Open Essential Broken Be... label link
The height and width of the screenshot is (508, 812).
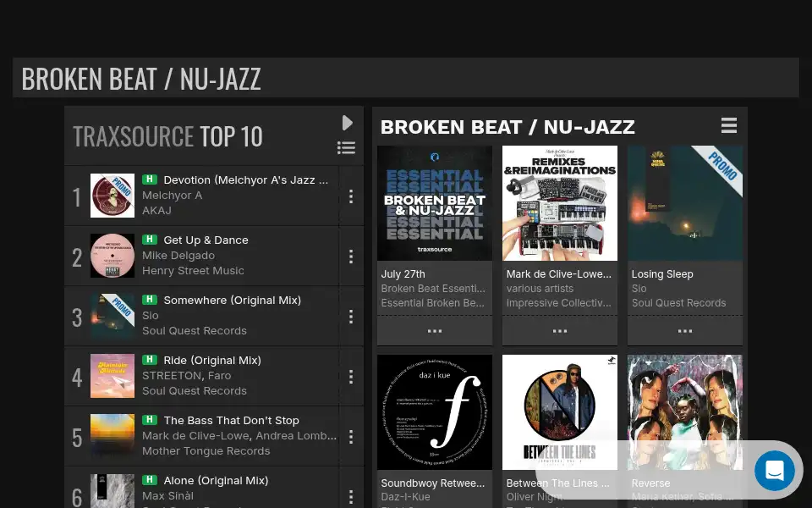pyautogui.click(x=433, y=303)
